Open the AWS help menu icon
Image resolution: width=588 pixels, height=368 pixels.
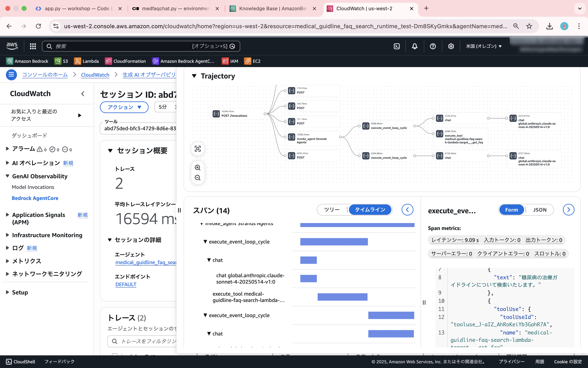[x=433, y=46]
